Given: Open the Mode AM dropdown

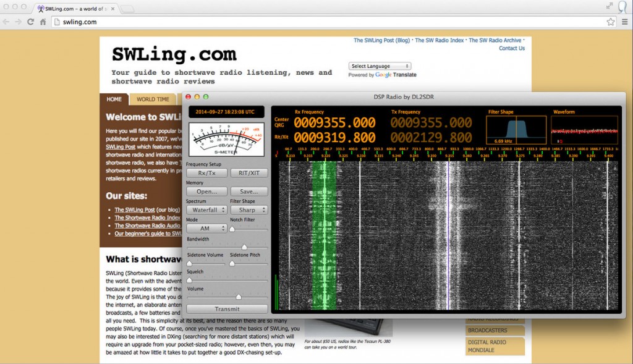Looking at the screenshot, I should [206, 229].
